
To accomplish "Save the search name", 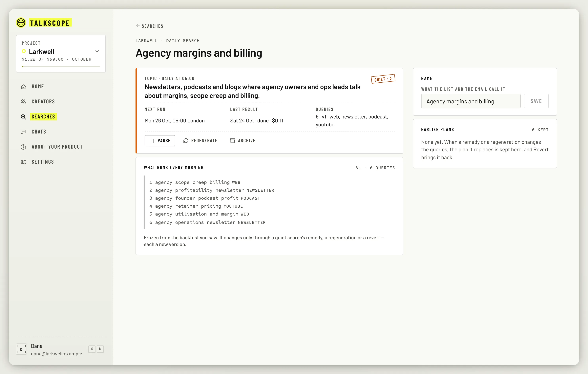I will click(x=536, y=101).
